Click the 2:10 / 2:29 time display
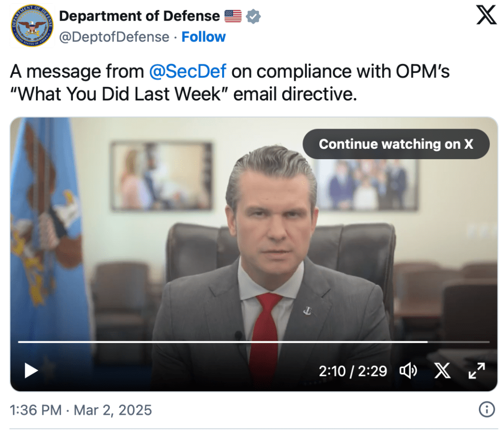 point(353,371)
